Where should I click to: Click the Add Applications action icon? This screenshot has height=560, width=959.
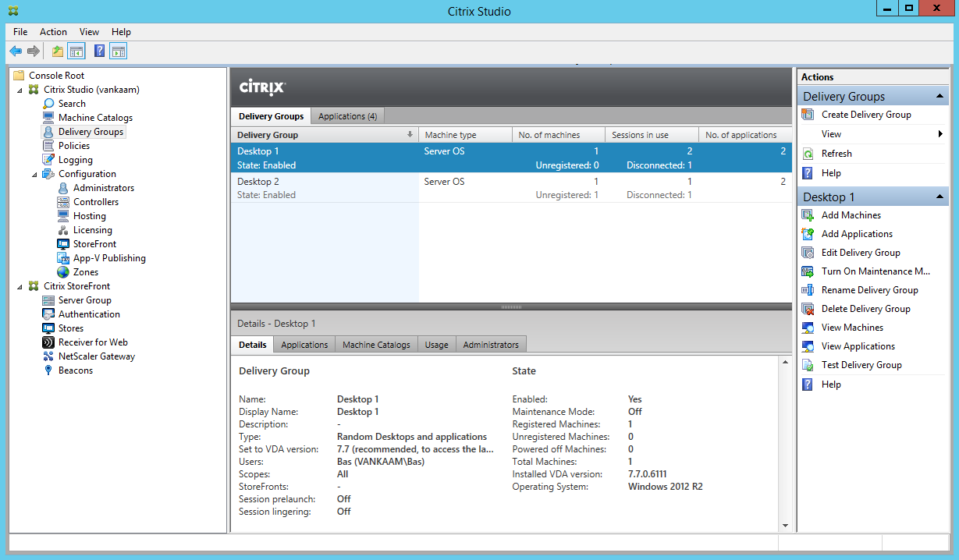pos(808,234)
